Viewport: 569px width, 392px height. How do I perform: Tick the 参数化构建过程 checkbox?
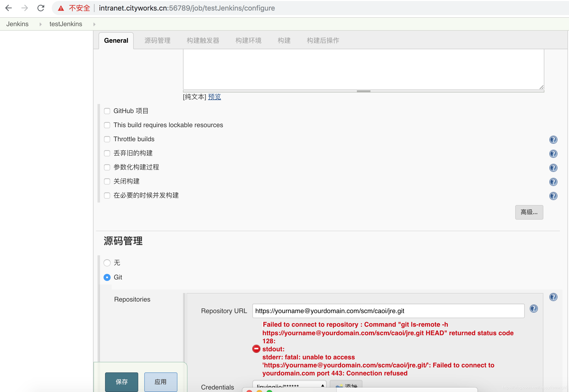[x=107, y=167]
